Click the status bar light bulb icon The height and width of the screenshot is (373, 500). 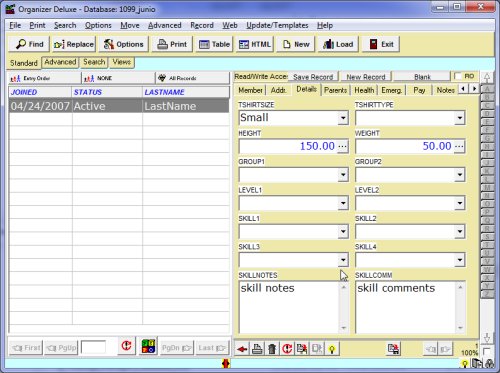pyautogui.click(x=464, y=364)
